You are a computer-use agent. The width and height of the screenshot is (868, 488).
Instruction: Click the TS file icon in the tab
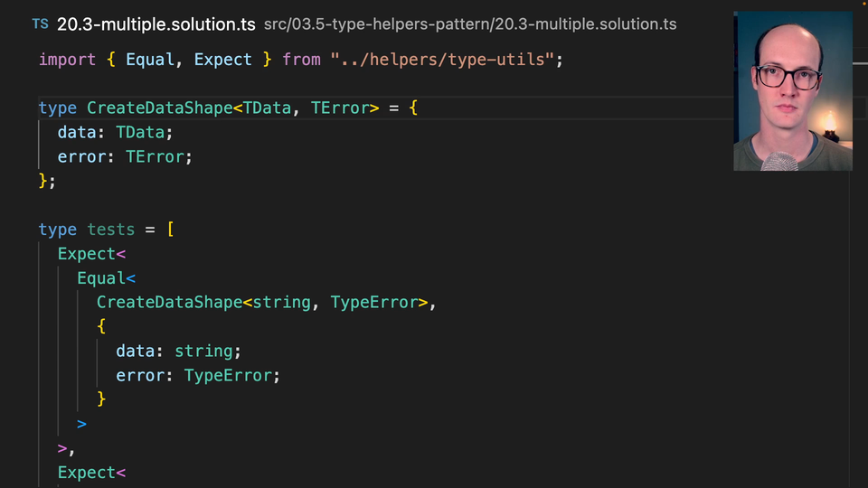(40, 24)
